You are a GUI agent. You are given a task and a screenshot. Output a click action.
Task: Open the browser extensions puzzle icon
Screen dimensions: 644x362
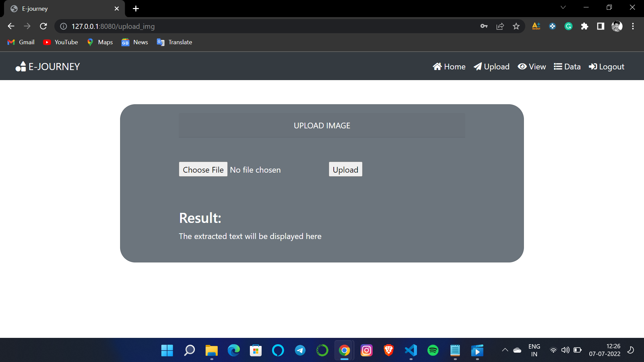[584, 26]
